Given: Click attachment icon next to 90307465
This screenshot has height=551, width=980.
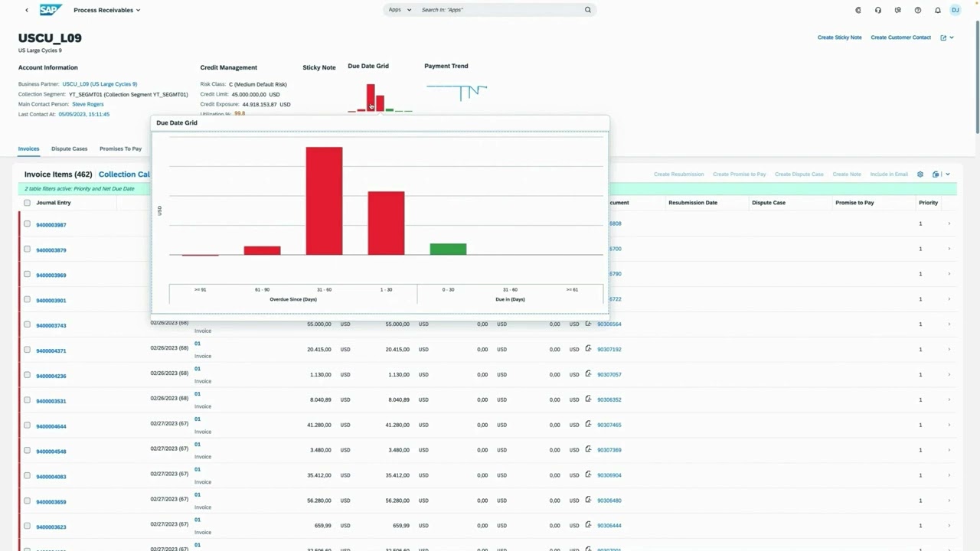Looking at the screenshot, I should 588,425.
